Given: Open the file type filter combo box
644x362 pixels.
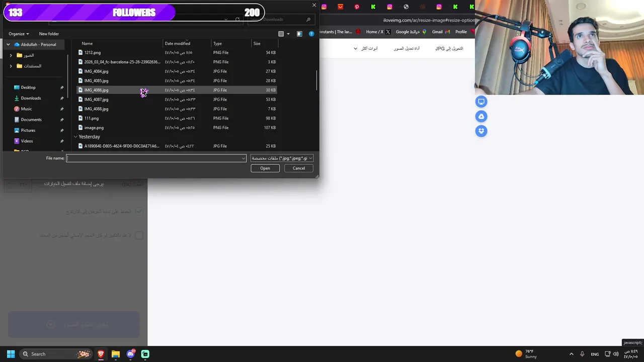Looking at the screenshot, I should point(282,158).
